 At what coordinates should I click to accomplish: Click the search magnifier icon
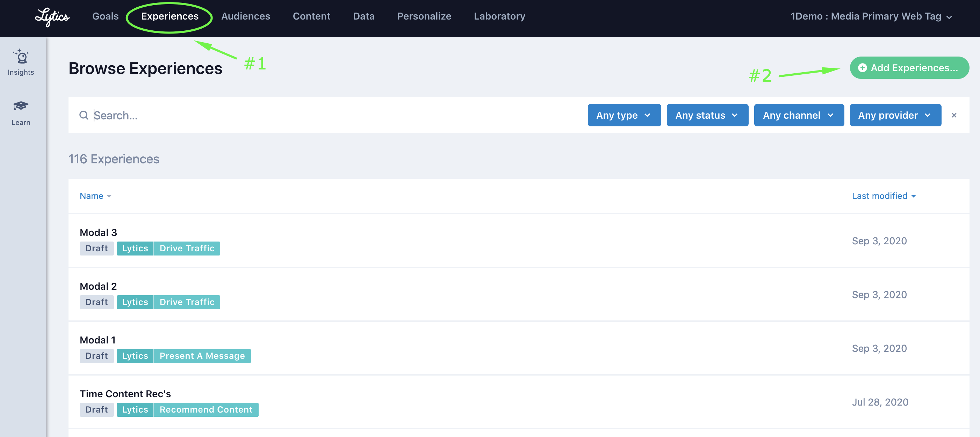point(84,115)
